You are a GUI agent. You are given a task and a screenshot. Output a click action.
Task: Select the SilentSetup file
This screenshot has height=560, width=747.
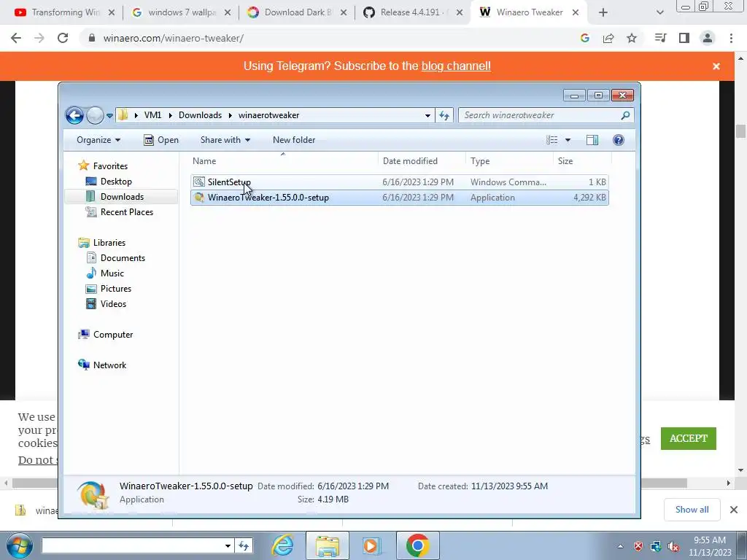(400, 182)
